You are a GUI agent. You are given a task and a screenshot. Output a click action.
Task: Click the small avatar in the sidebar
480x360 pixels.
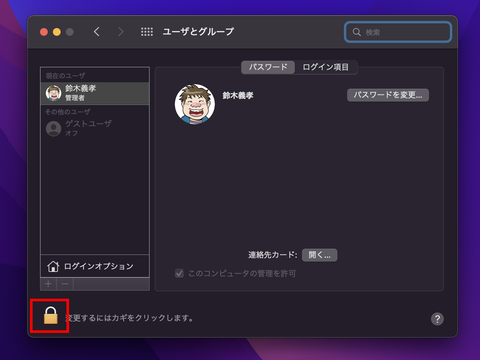coord(53,93)
